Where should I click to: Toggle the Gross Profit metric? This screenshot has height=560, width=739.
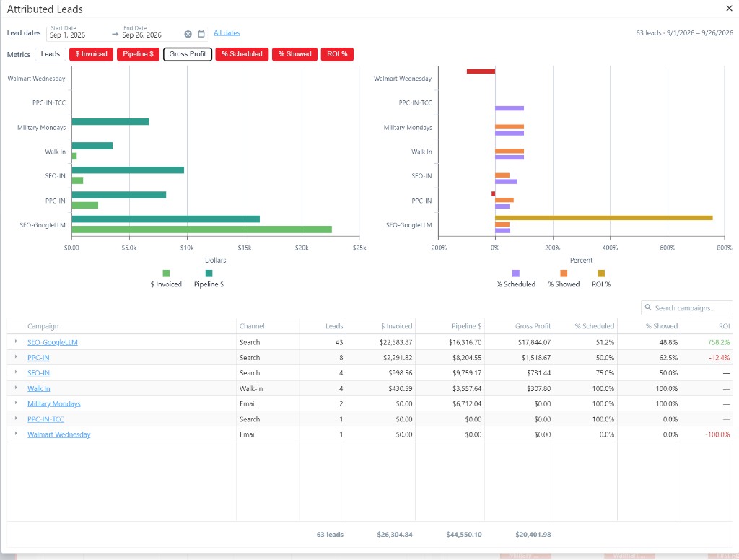[x=188, y=54]
